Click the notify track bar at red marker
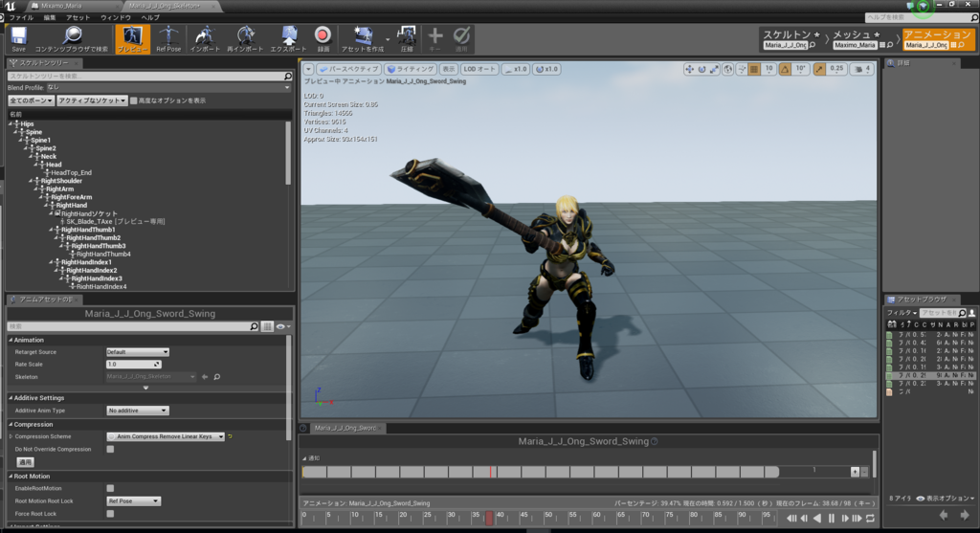 coord(491,472)
